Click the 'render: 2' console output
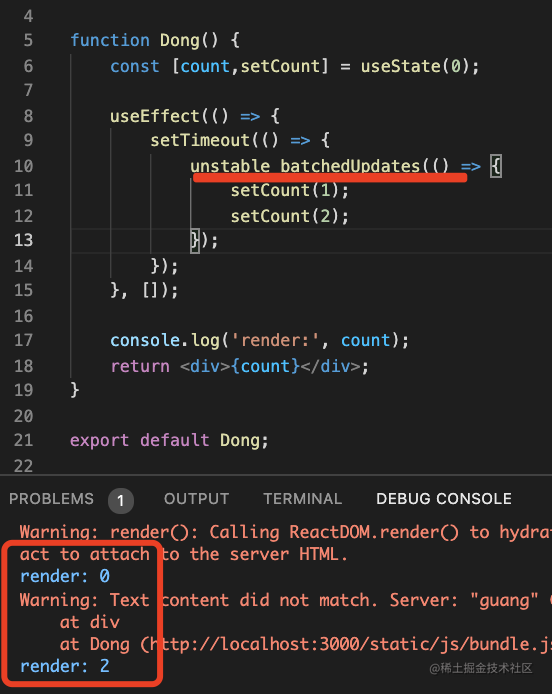 (65, 666)
